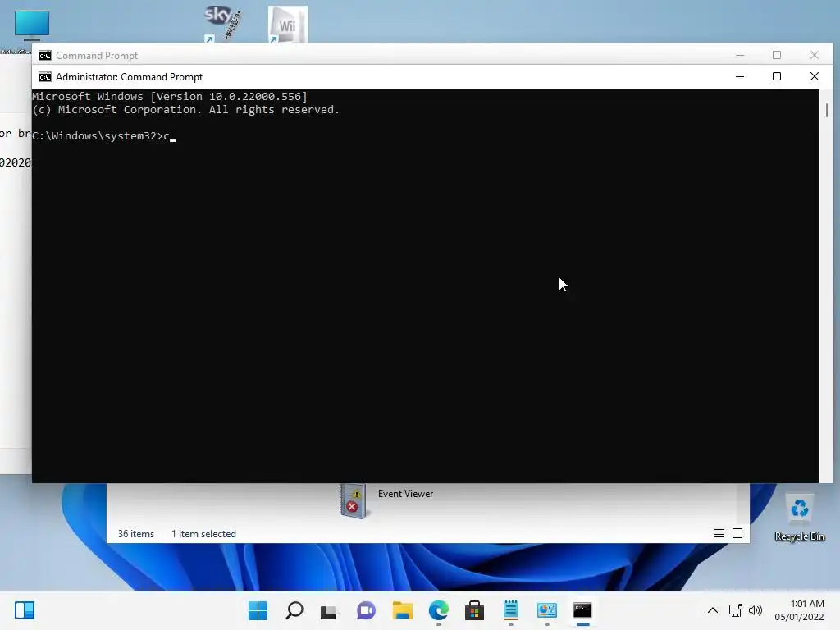Switch Explorer to large icons view
Screen dimensions: 840x630
737,533
